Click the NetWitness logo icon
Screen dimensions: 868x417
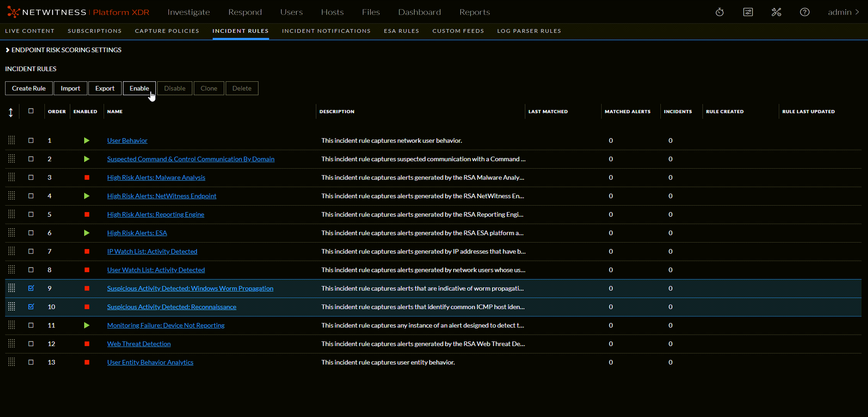13,12
